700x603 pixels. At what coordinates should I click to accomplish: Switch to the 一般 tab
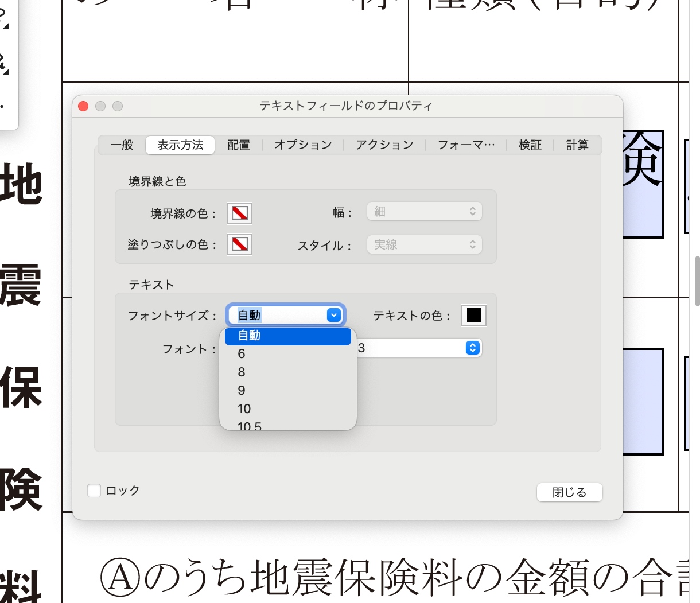tap(122, 145)
